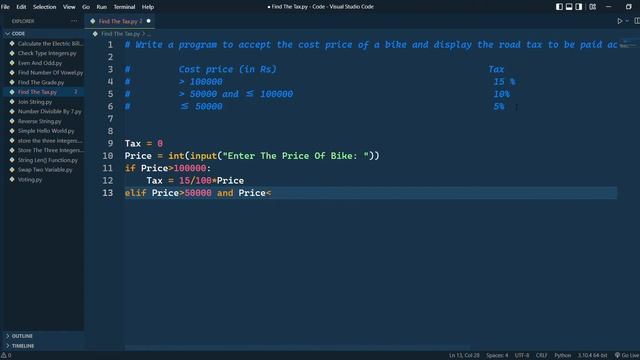This screenshot has width=640, height=360.
Task: Click the breadcrumb ellipsis after Find The Tax.py
Action: tap(149, 34)
